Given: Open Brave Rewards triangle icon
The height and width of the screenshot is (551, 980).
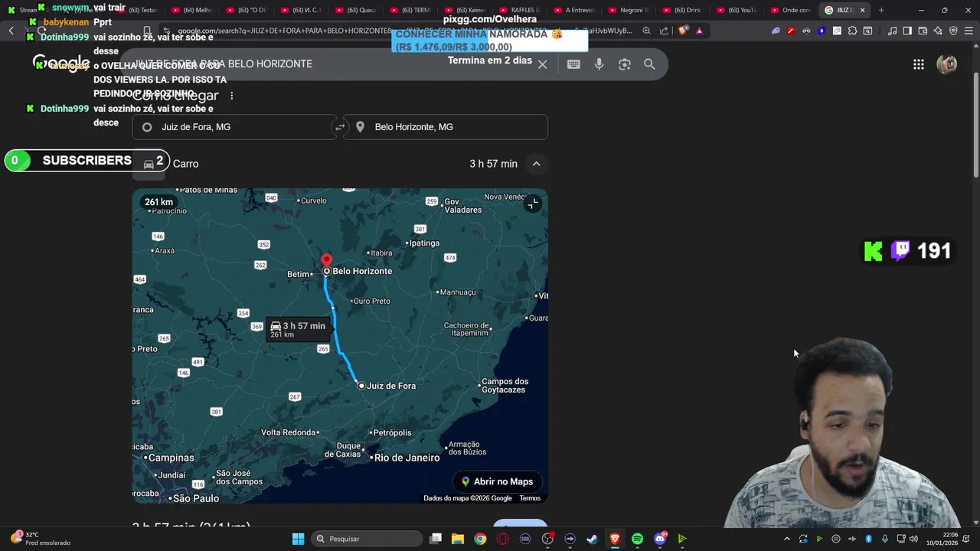Looking at the screenshot, I should click(x=699, y=31).
